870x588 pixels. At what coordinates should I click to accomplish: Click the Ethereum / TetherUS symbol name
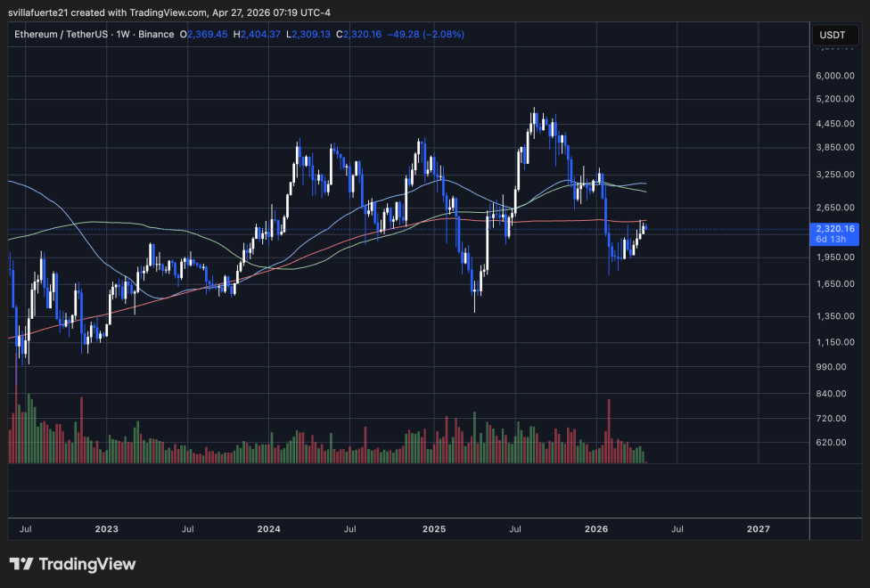61,34
